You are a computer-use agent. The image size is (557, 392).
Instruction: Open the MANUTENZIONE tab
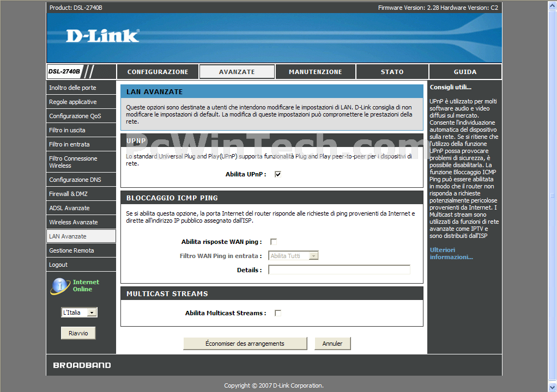click(x=316, y=72)
